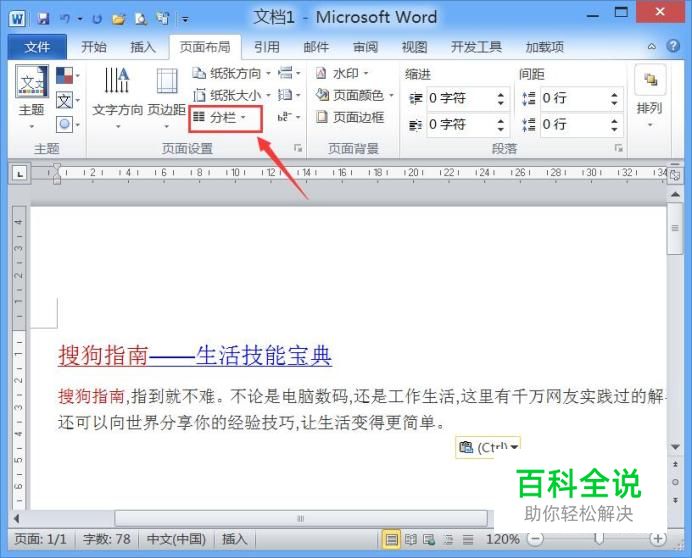Switch to the 视图 tab
Screen dimensions: 692x558
[414, 47]
